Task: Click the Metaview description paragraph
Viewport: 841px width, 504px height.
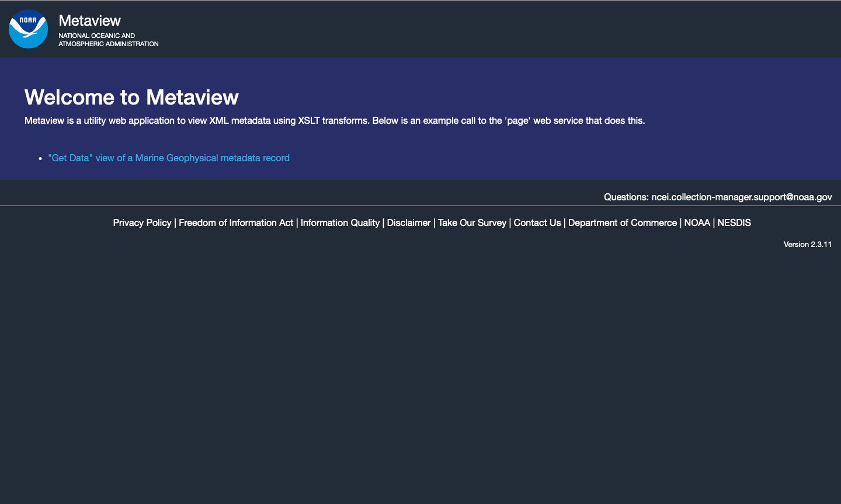Action: pyautogui.click(x=335, y=120)
